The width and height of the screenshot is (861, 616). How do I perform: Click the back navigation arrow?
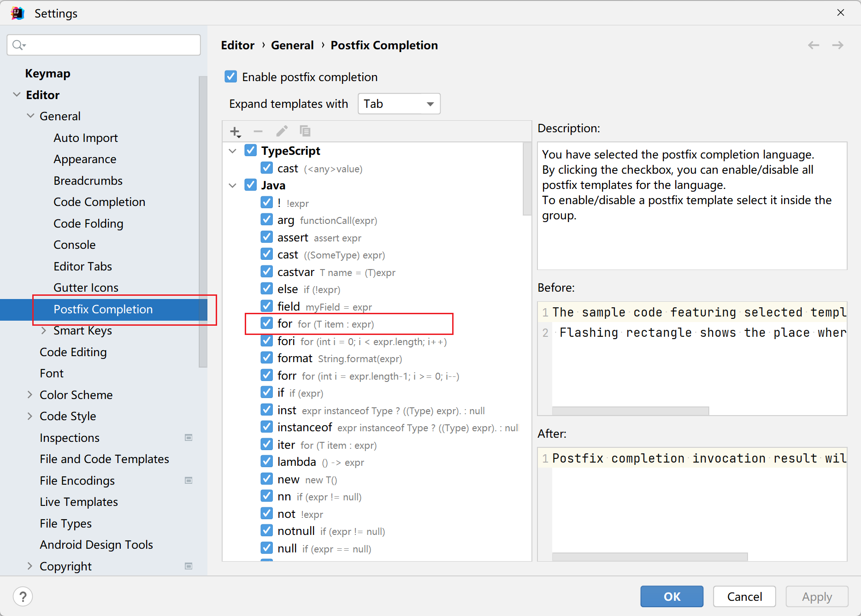click(814, 45)
